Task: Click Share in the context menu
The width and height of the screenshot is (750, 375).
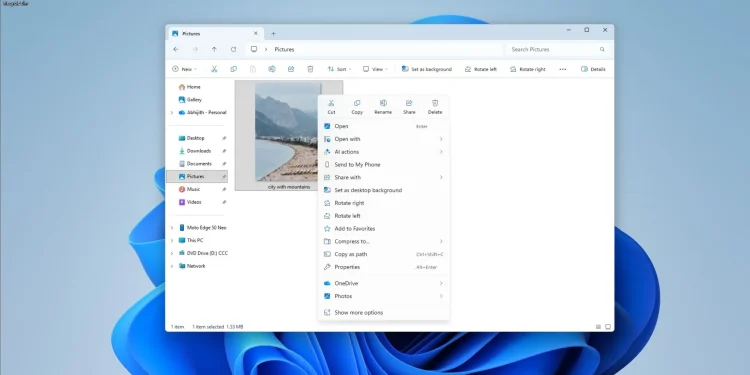Action: point(409,107)
